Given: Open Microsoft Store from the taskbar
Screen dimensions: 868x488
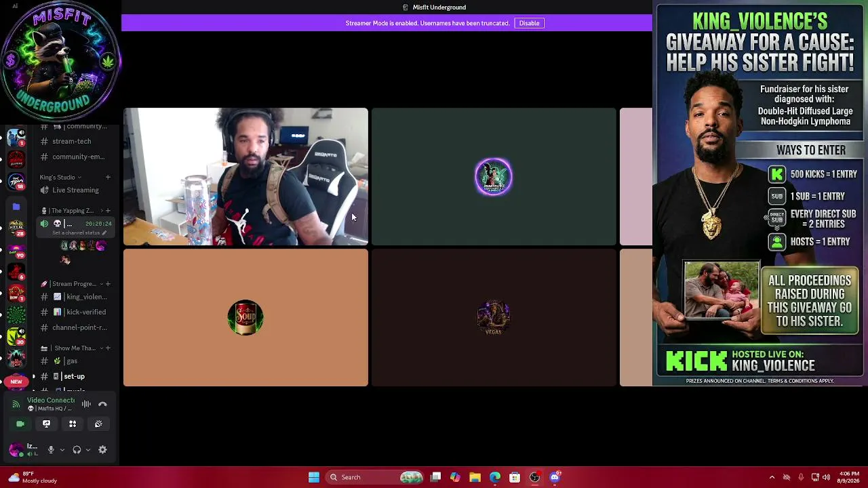Looking at the screenshot, I should tap(515, 477).
